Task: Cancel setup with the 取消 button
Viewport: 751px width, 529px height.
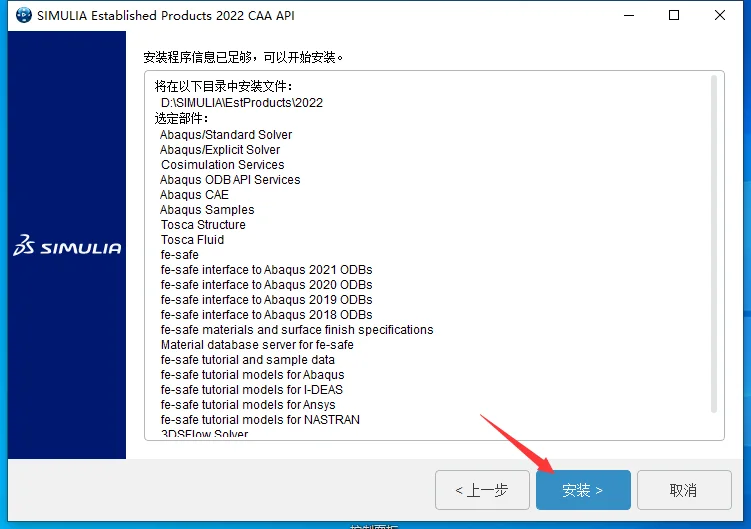Action: [684, 490]
